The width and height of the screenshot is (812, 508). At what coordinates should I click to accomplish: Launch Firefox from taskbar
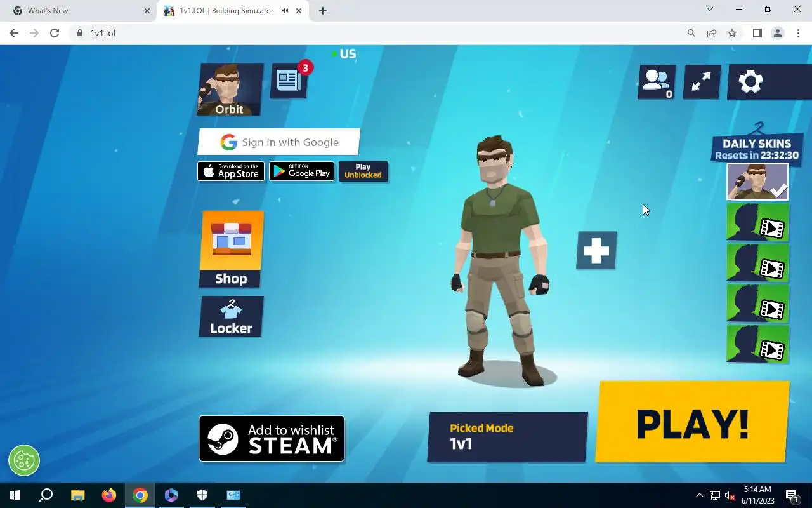[109, 495]
